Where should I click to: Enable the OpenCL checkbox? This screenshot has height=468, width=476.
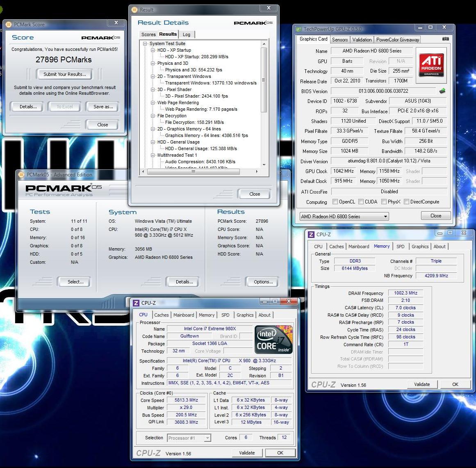pyautogui.click(x=335, y=202)
